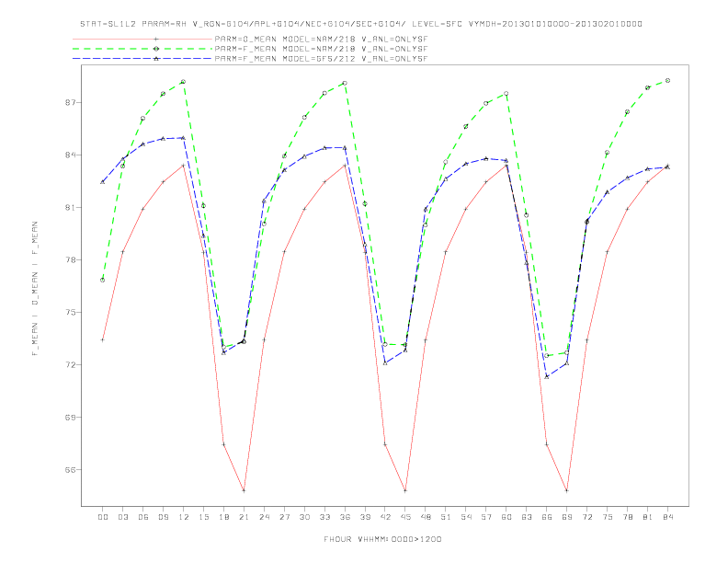Click x-axis tick label 51
This screenshot has height=563, width=728.
click(x=446, y=517)
